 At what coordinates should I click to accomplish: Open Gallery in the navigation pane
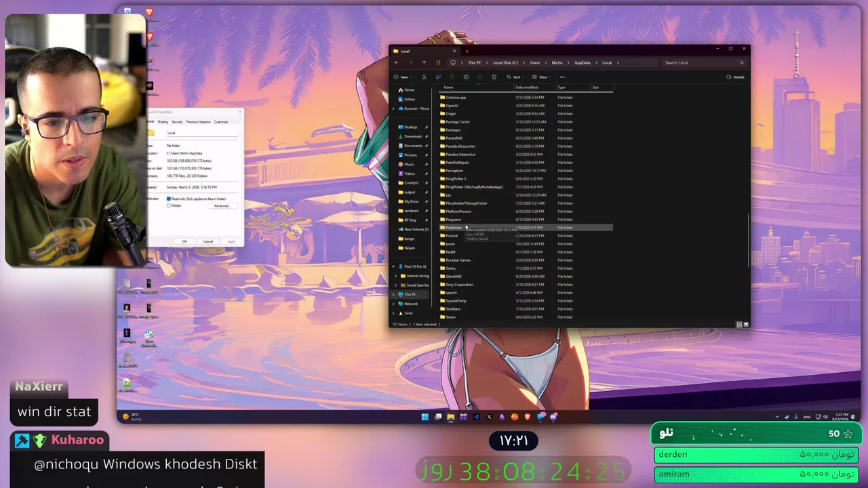407,100
